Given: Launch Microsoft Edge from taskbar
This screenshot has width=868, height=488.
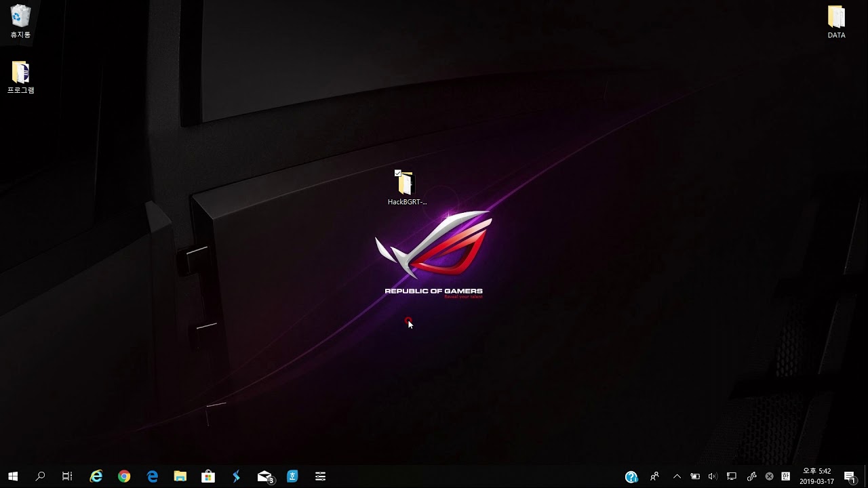Looking at the screenshot, I should pyautogui.click(x=153, y=476).
